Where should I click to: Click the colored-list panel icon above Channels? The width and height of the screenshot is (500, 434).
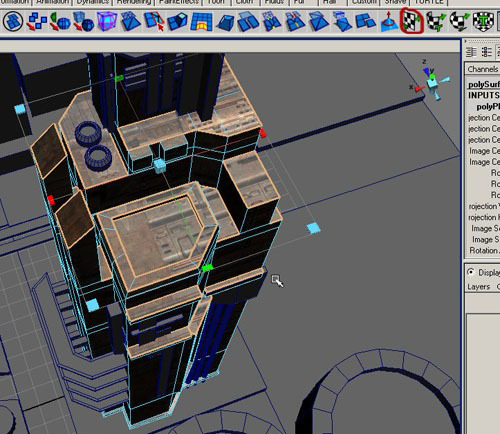coord(487,52)
